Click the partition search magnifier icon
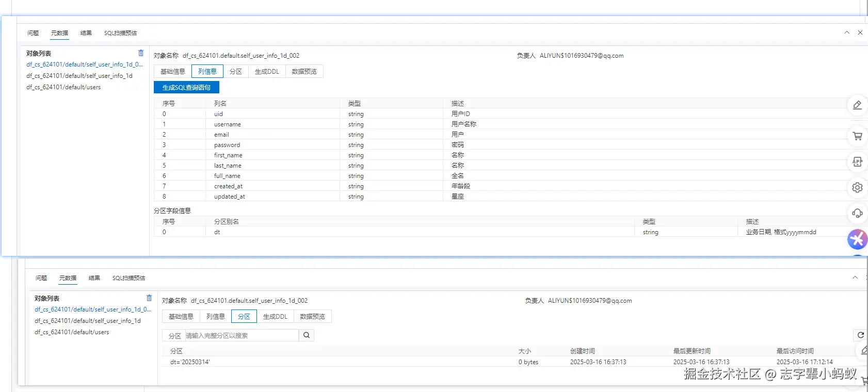Viewport: 868px width, 392px height. (307, 335)
